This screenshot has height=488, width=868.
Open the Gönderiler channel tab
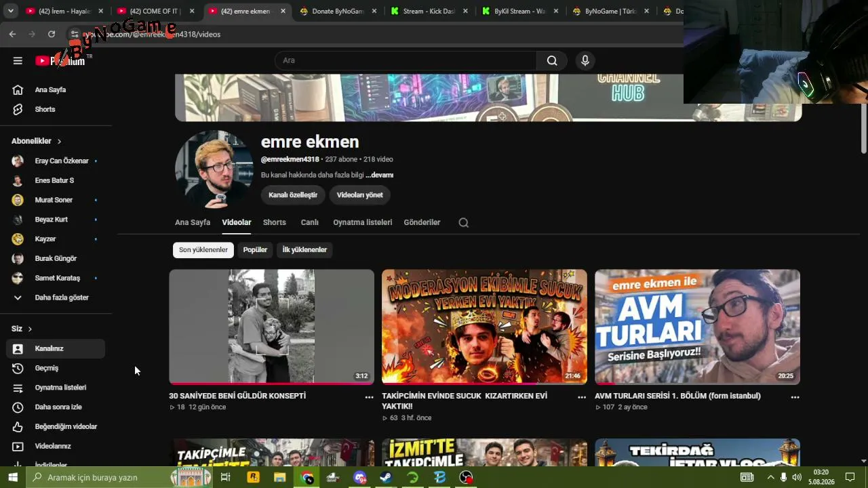(x=422, y=222)
